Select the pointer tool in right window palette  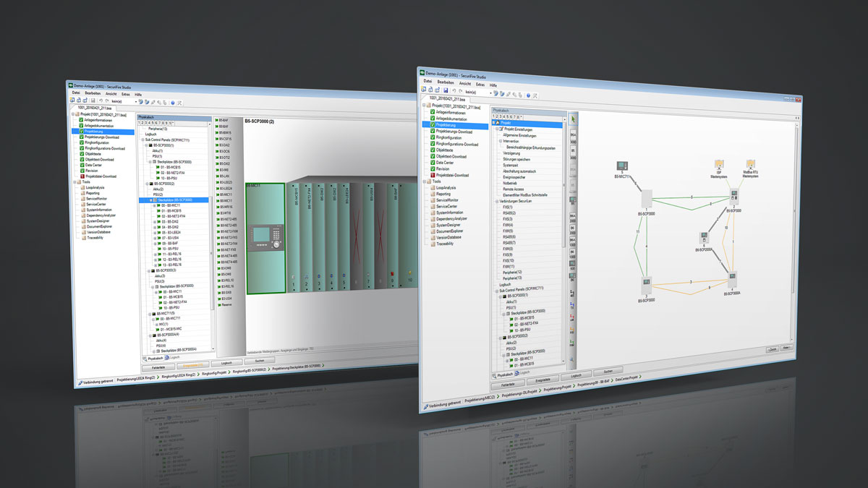coord(572,119)
